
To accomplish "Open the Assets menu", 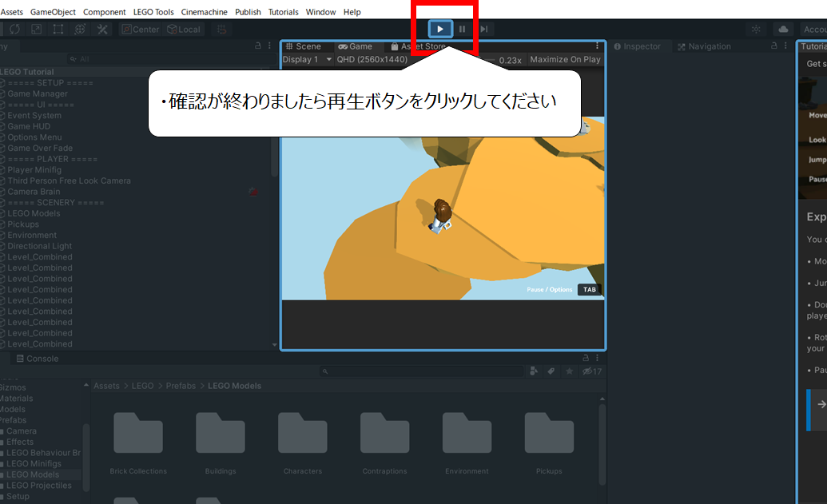I will click(x=12, y=12).
